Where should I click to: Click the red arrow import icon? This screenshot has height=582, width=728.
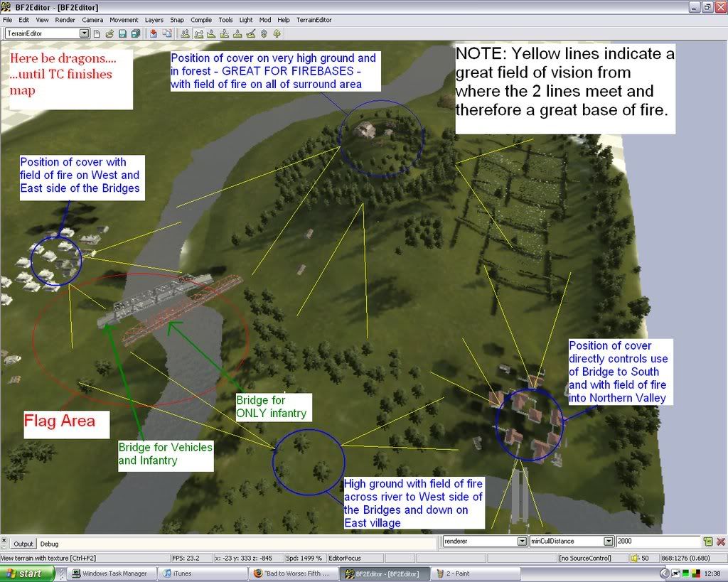click(154, 33)
